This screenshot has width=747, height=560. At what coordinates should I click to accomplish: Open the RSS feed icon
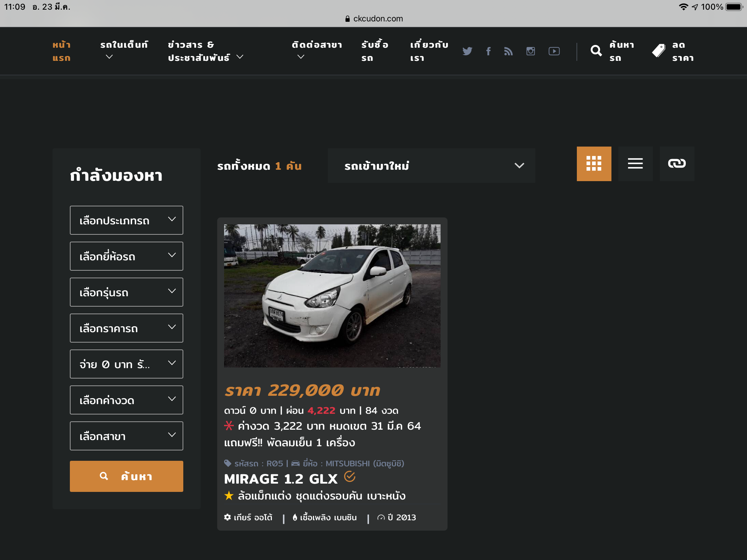[x=508, y=51]
